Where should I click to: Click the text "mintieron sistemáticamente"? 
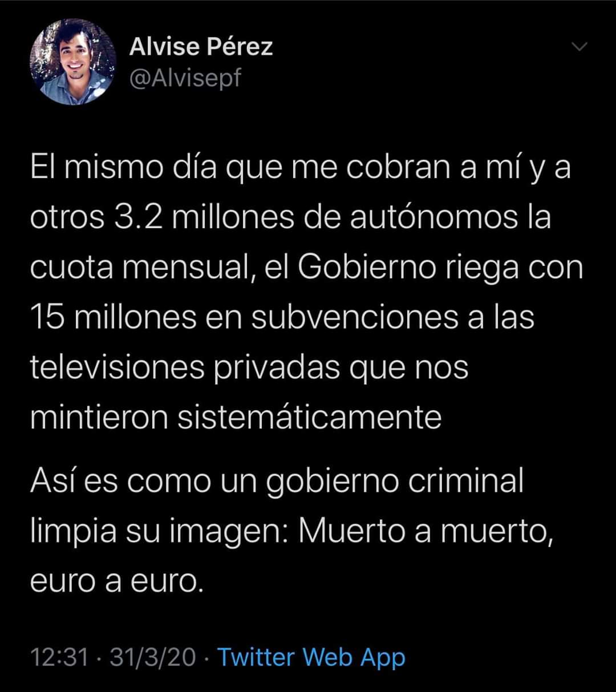[236, 418]
